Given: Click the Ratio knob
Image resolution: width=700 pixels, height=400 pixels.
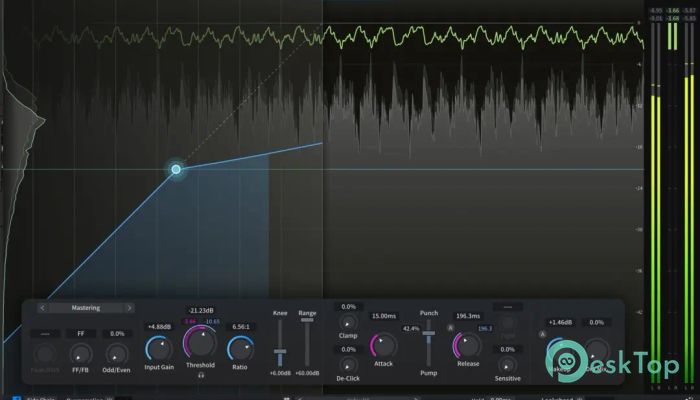Looking at the screenshot, I should 240,347.
